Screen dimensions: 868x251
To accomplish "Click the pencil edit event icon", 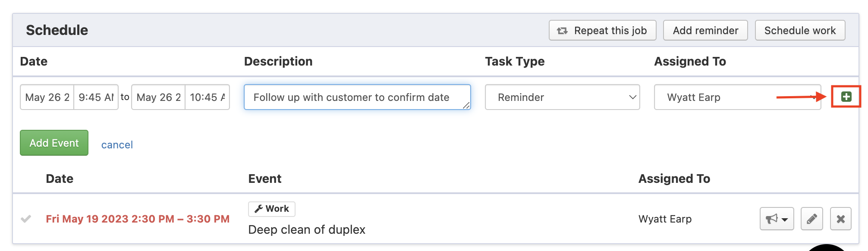I will (x=811, y=219).
